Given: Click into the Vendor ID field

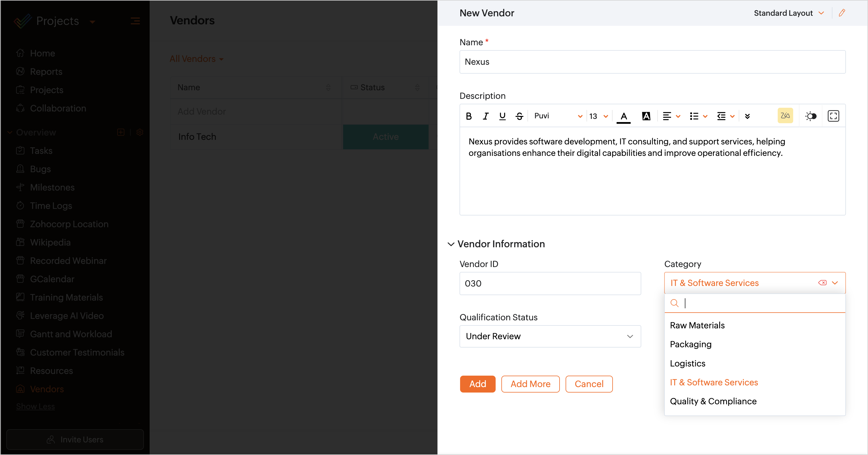Looking at the screenshot, I should click(x=550, y=284).
